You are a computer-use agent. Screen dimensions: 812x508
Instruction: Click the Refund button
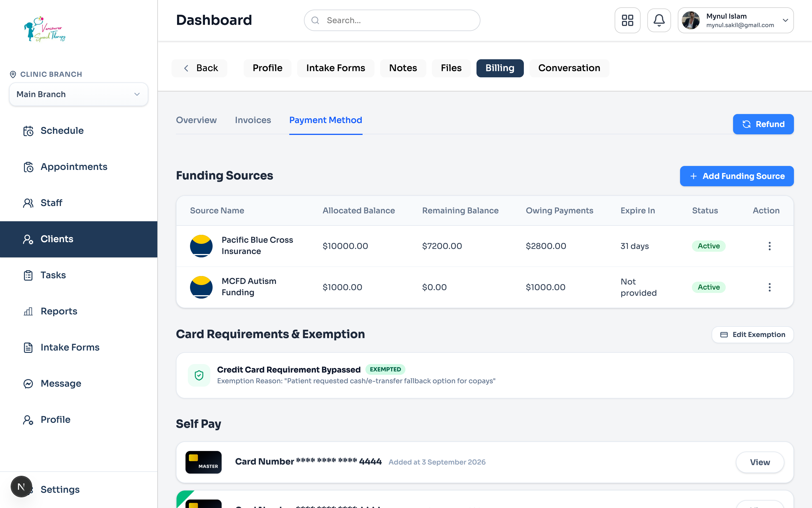[x=763, y=124]
